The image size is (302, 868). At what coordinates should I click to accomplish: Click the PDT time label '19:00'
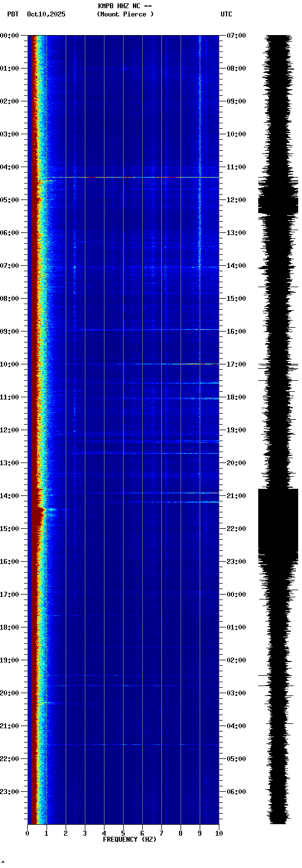9,660
